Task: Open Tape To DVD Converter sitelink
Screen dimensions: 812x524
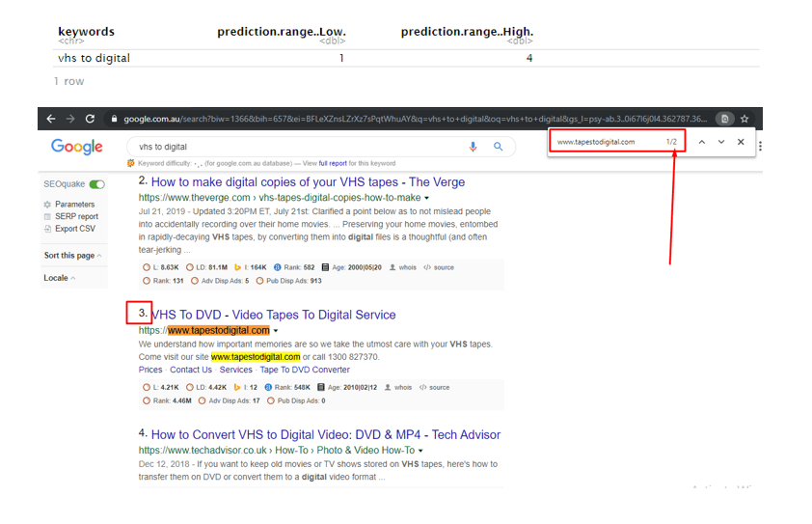Action: (305, 370)
